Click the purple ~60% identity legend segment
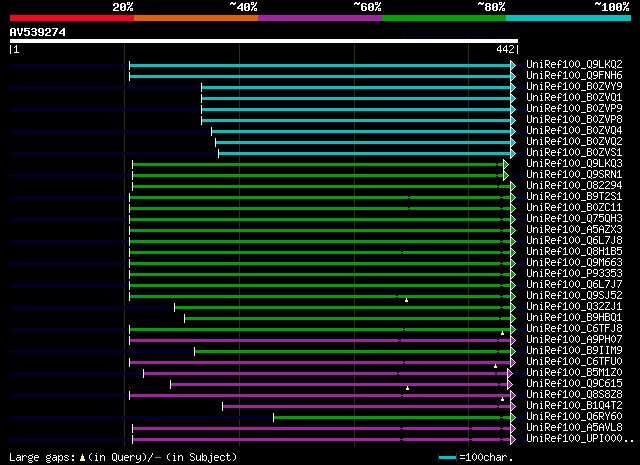Viewport: 640px width, 465px height. [320, 18]
